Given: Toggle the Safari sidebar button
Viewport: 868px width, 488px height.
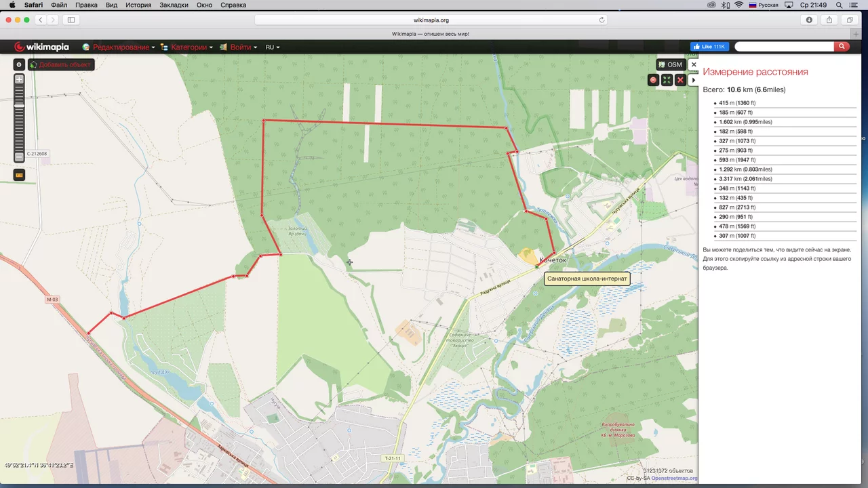Looking at the screenshot, I should [71, 20].
